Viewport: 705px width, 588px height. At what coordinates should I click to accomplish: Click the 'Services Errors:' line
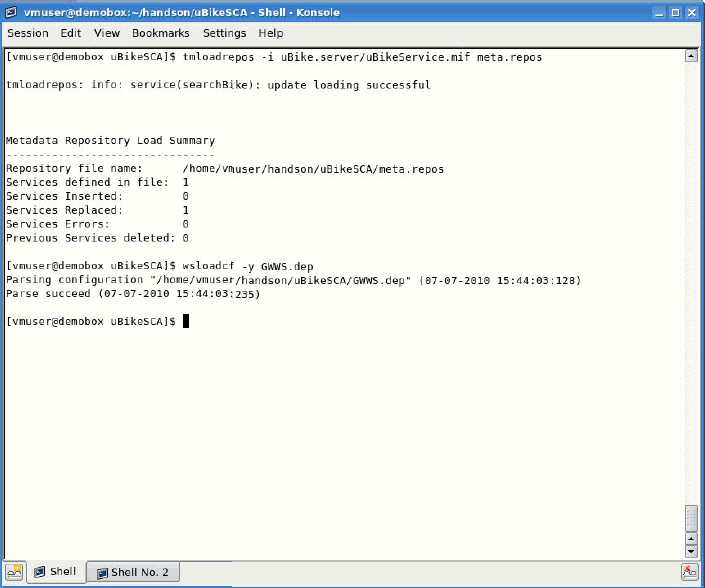(x=98, y=224)
